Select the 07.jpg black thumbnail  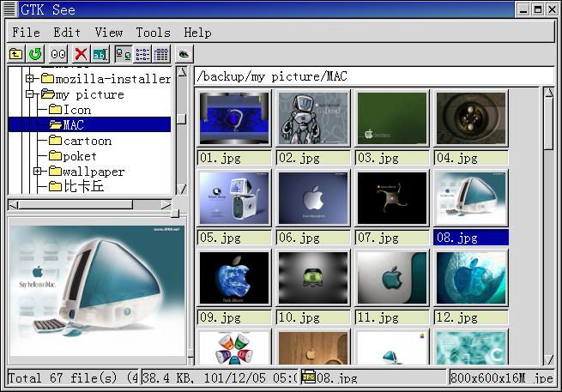(x=392, y=198)
